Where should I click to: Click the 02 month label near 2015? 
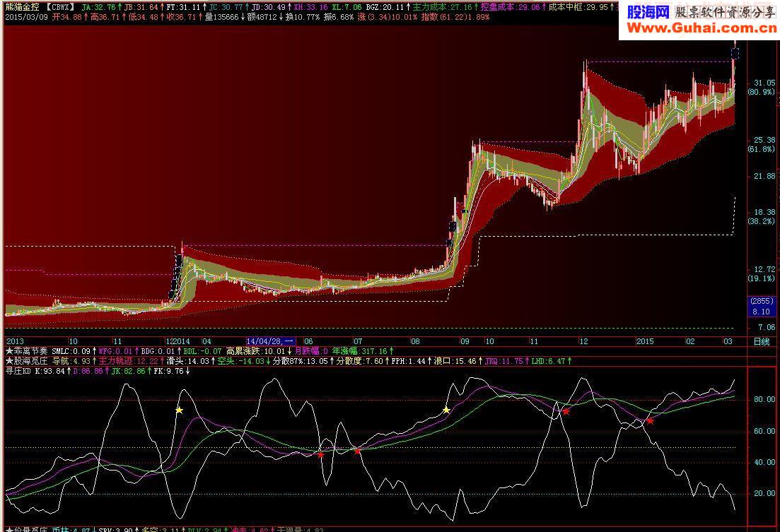pyautogui.click(x=690, y=341)
